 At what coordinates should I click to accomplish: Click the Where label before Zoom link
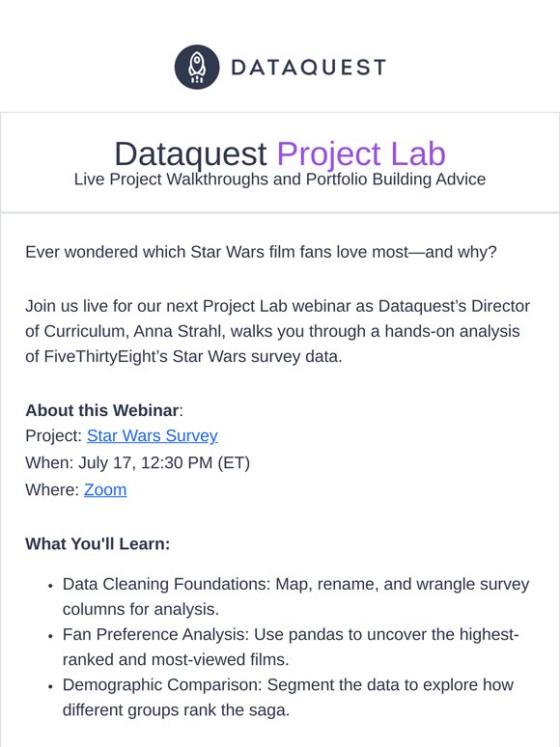pyautogui.click(x=52, y=489)
